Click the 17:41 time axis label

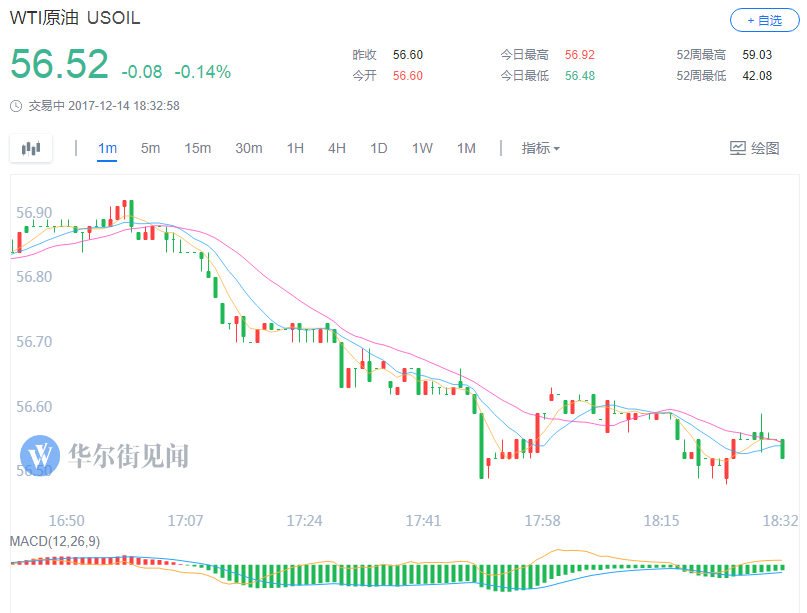tap(423, 521)
